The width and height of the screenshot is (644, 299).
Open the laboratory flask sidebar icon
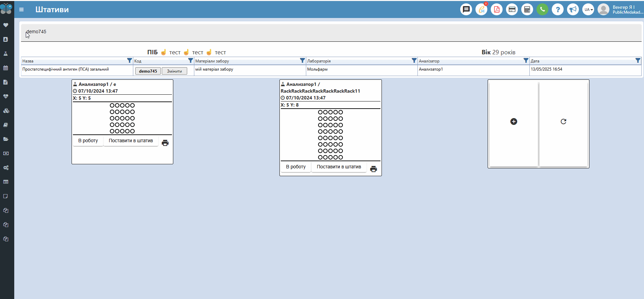tap(6, 54)
